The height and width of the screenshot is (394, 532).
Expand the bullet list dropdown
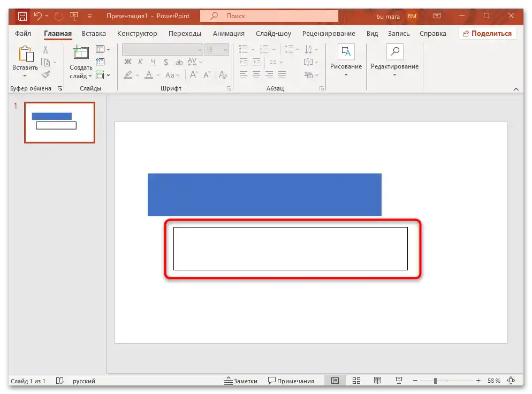252,49
